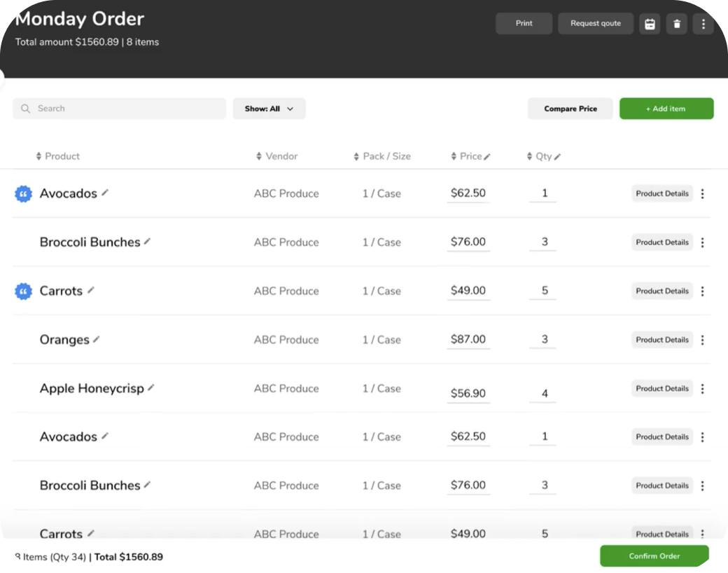Click the calendar icon in the header
This screenshot has width=728, height=573.
pyautogui.click(x=650, y=24)
